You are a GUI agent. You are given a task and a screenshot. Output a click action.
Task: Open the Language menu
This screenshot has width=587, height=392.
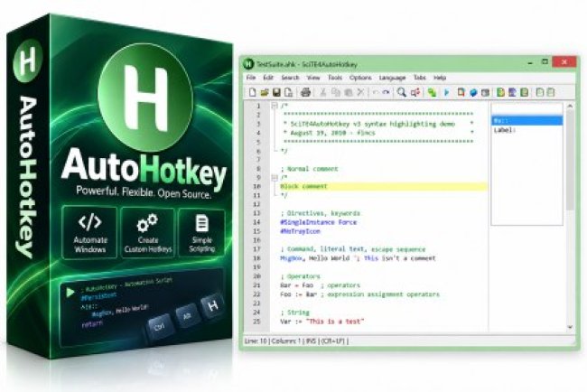pos(392,78)
